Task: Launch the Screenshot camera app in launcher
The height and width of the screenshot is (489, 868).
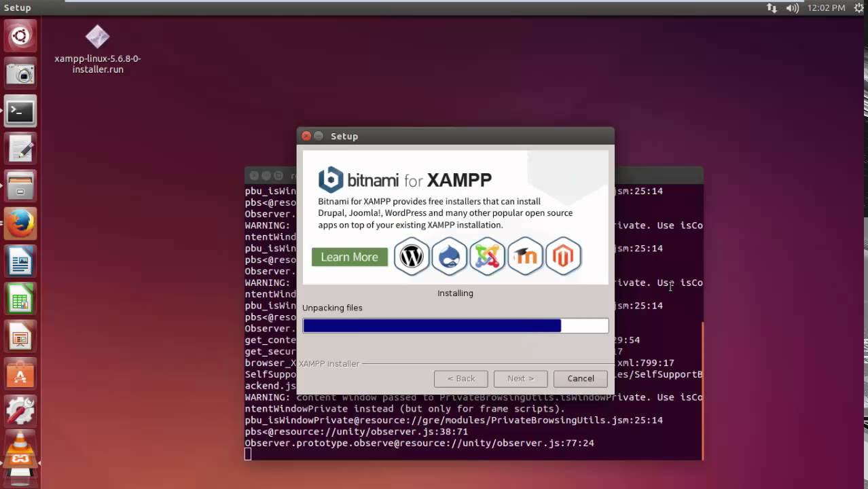Action: pos(20,74)
